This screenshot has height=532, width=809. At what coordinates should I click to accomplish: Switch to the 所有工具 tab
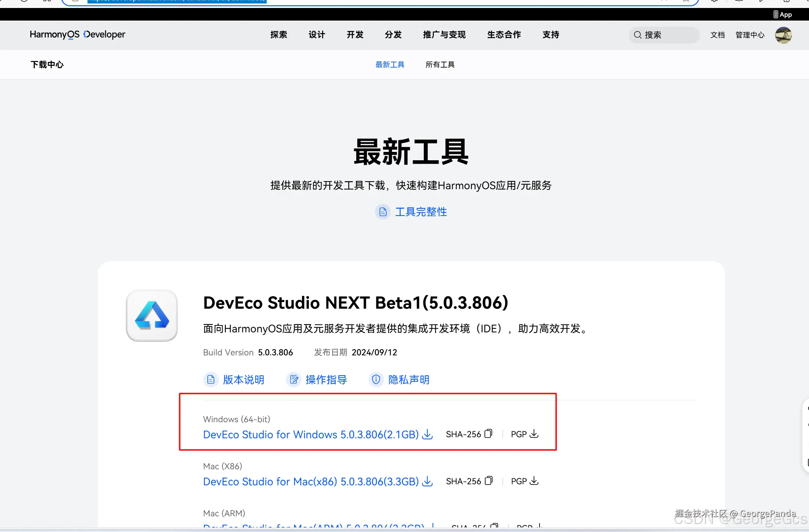click(440, 64)
